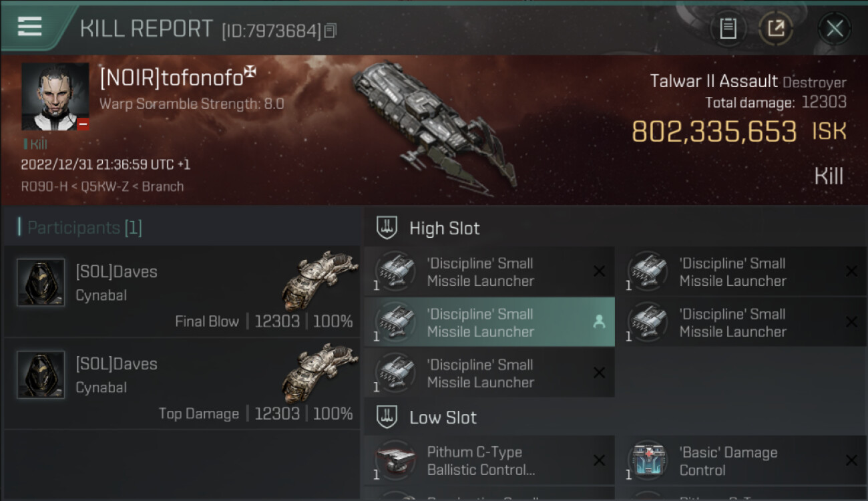Select the Final Blow Daves entry
Screen dimensions: 868x501
pyautogui.click(x=182, y=291)
